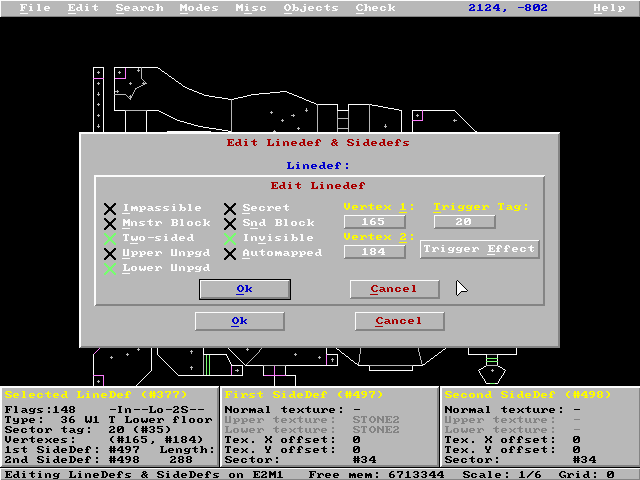
Task: Click the outer dialog's Ok button
Action: pyautogui.click(x=240, y=321)
